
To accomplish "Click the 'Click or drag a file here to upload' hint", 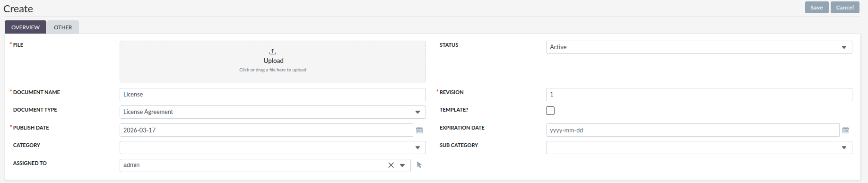I will point(273,70).
